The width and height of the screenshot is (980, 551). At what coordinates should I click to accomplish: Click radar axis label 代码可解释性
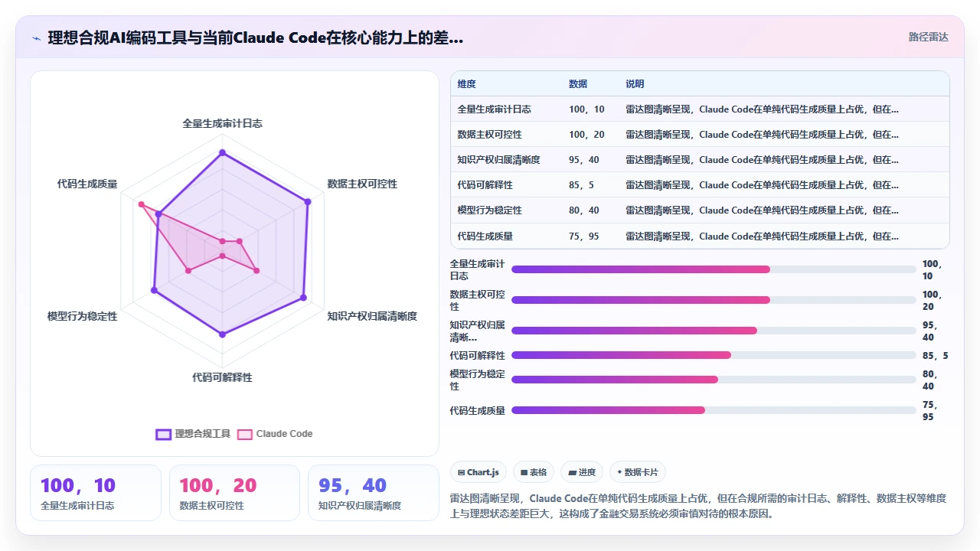(222, 377)
